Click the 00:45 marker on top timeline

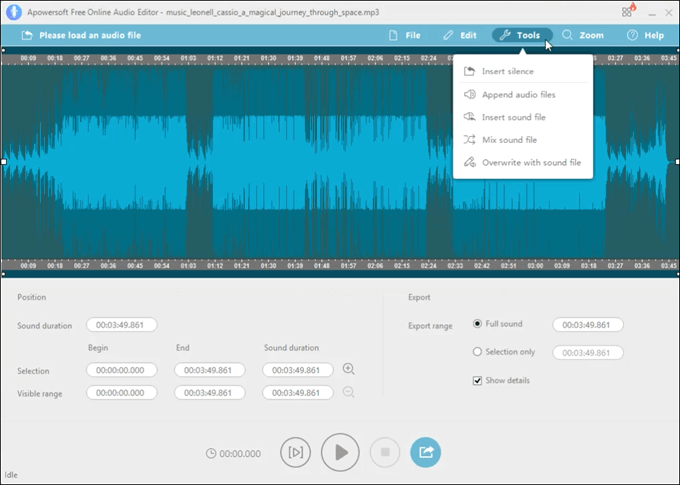[135, 58]
